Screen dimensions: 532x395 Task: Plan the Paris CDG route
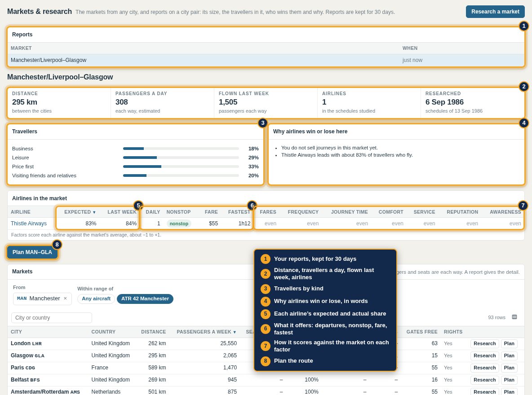pyautogui.click(x=509, y=368)
